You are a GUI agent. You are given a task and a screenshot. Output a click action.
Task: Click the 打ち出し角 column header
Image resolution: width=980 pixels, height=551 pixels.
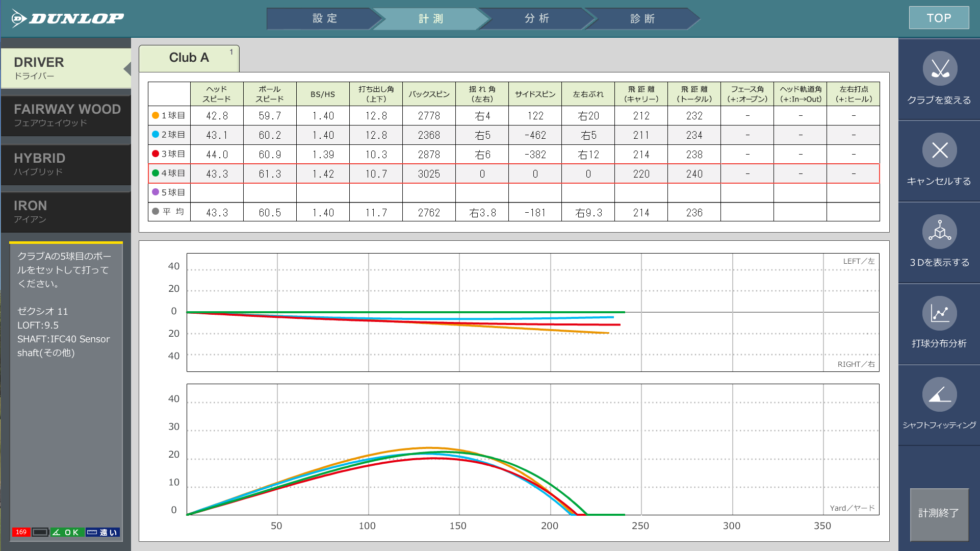click(376, 94)
